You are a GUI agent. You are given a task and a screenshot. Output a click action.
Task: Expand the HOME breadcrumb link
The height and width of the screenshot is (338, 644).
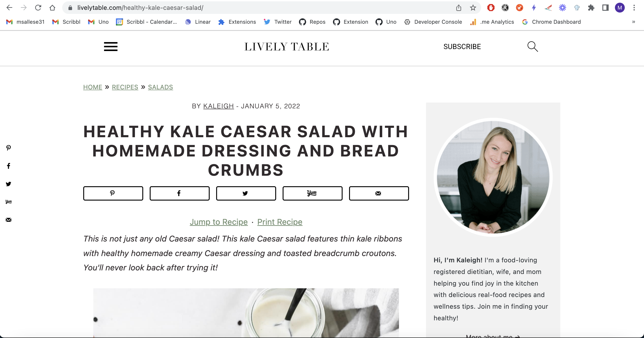click(92, 87)
